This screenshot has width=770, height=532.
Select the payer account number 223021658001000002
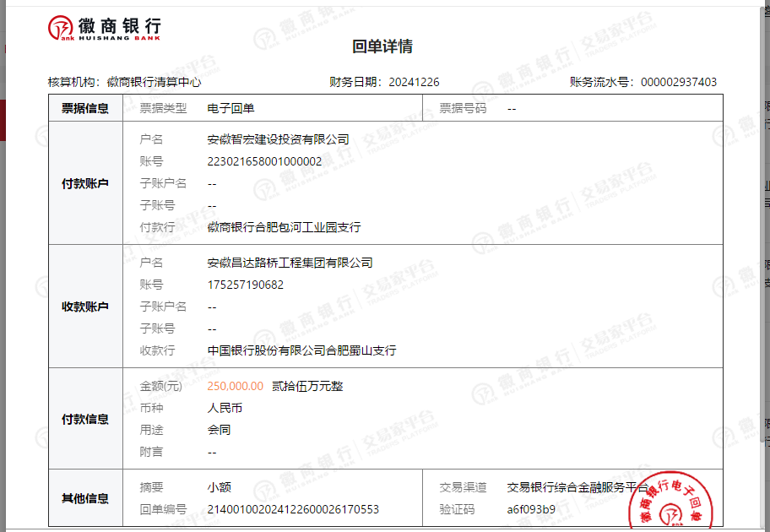click(x=264, y=161)
